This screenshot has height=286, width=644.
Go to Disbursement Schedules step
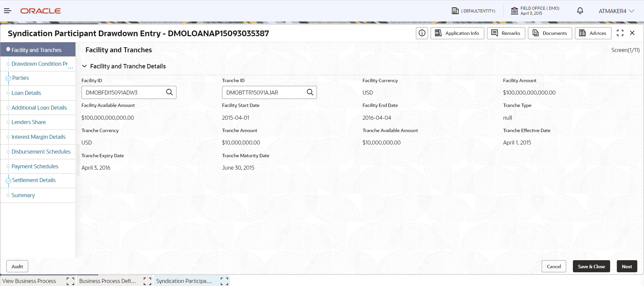pos(38,152)
